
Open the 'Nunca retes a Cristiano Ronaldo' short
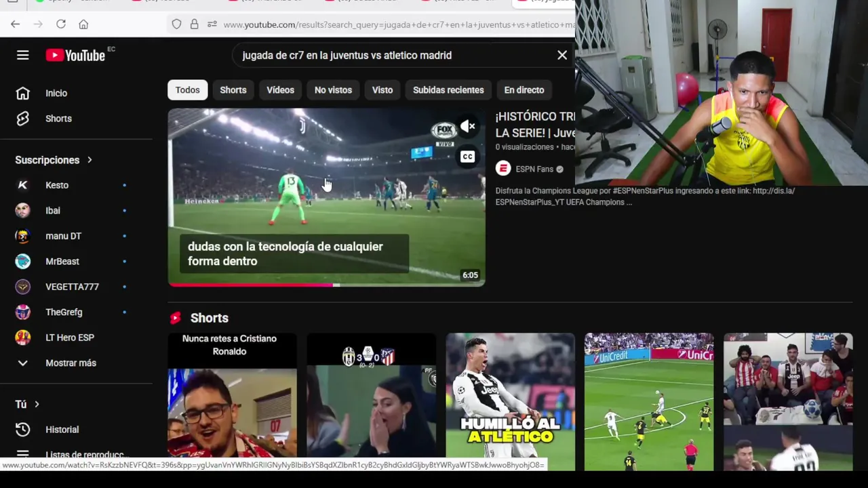[232, 401]
